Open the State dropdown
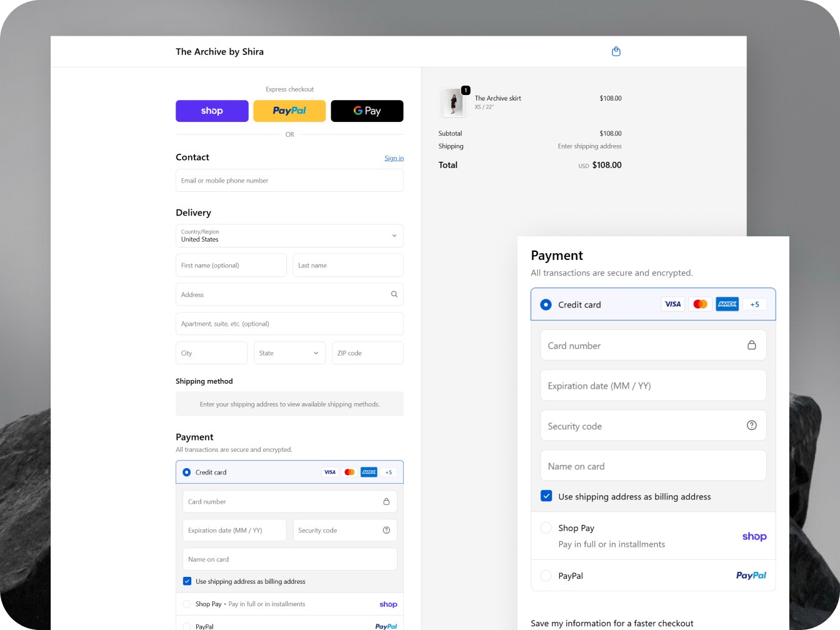Screen dimensions: 840x630 tap(289, 353)
